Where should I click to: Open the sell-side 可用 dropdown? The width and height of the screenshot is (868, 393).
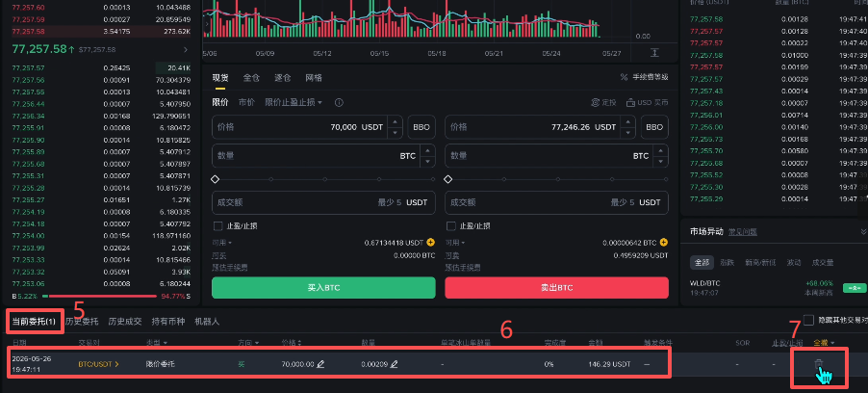point(454,243)
